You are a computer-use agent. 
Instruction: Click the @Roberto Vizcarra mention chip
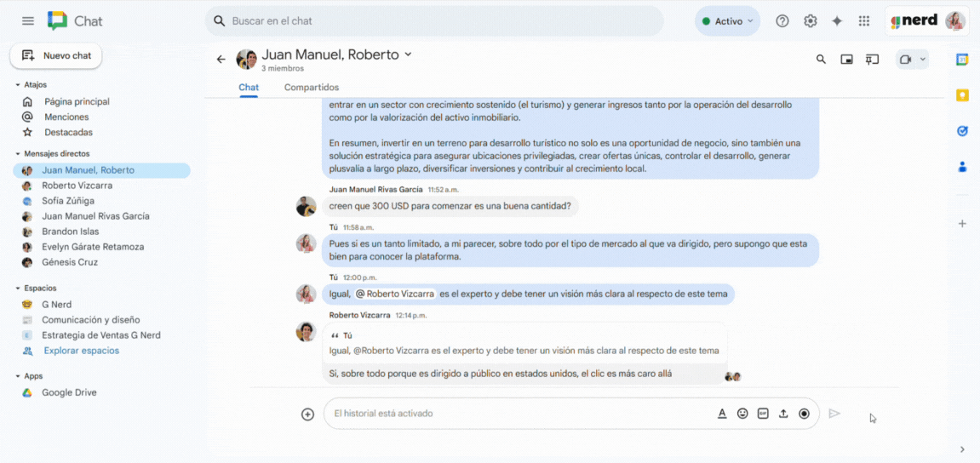[395, 294]
